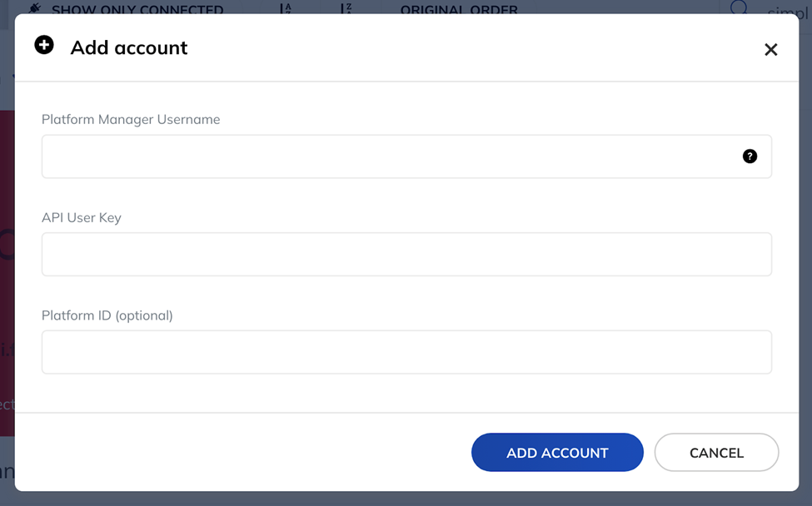Select the ORIGINAL ORDER sort option

459,10
